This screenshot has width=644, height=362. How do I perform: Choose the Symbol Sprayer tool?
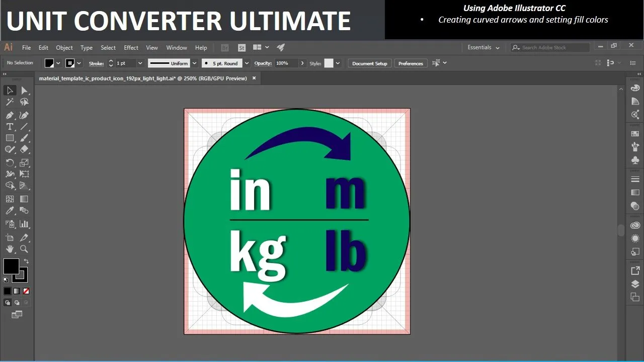pos(10,224)
